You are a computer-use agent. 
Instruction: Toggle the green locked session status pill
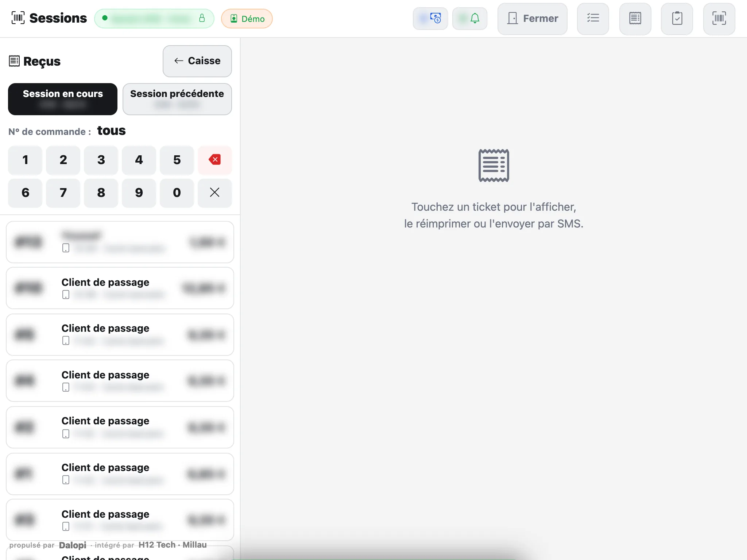click(x=154, y=19)
